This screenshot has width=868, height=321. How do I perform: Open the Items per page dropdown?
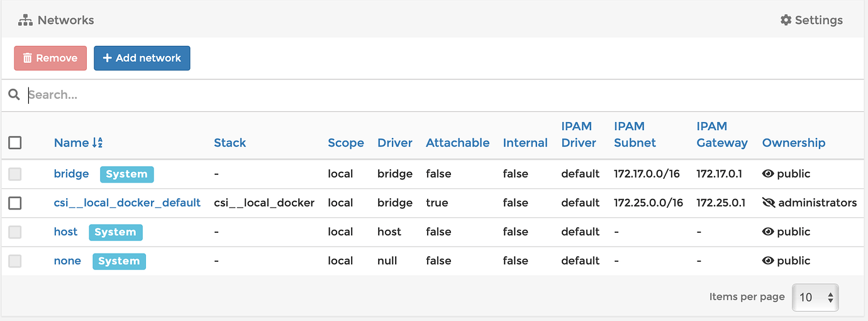coord(815,297)
